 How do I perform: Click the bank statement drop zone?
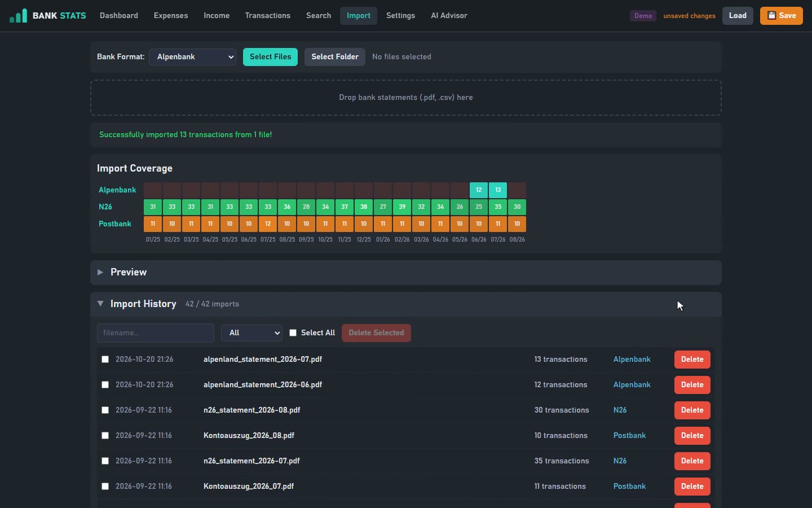(x=406, y=98)
